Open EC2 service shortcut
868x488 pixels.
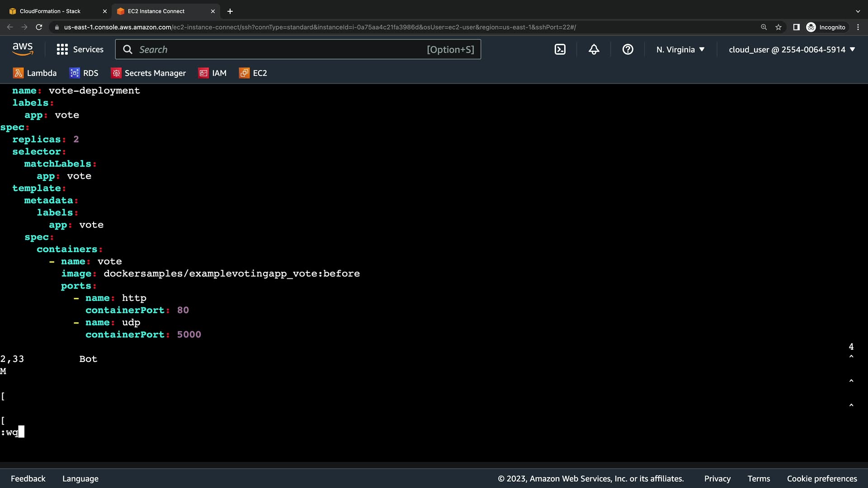[x=253, y=73]
